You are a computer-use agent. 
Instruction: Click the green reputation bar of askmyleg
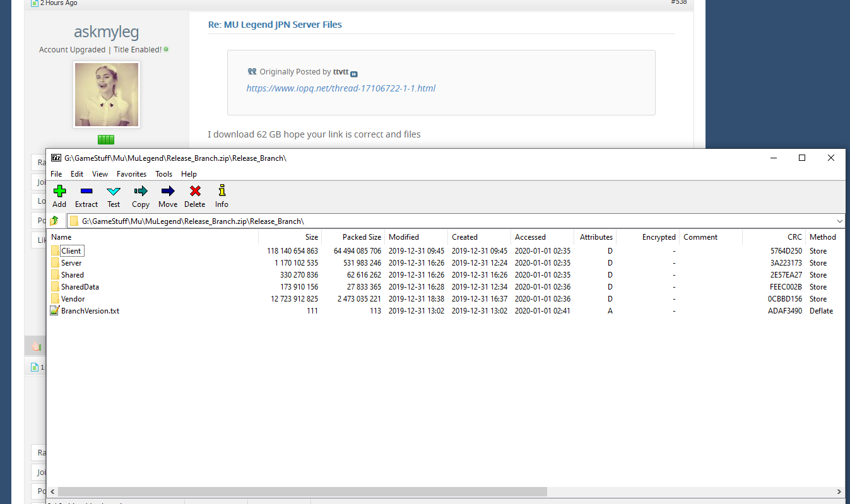tap(106, 139)
